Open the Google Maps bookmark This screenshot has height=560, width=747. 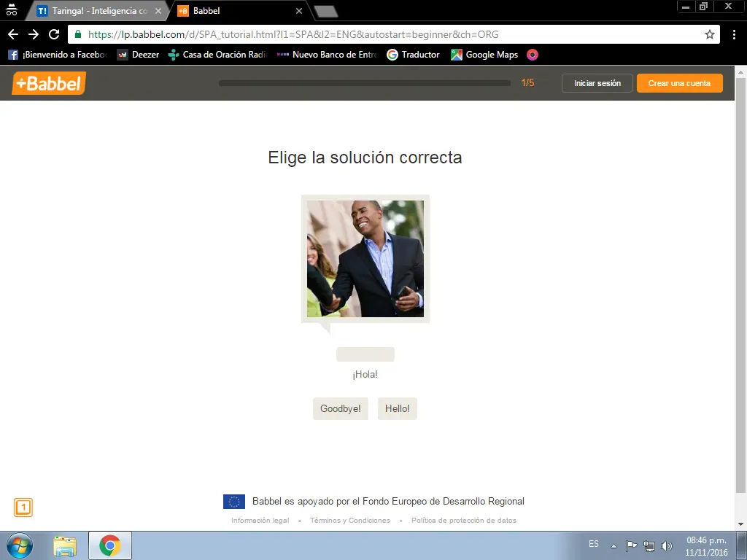484,55
